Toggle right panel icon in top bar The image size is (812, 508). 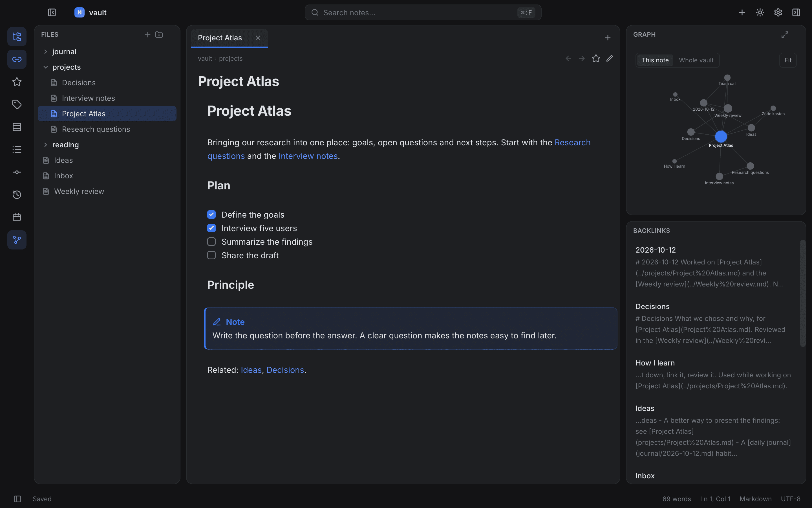pos(796,12)
